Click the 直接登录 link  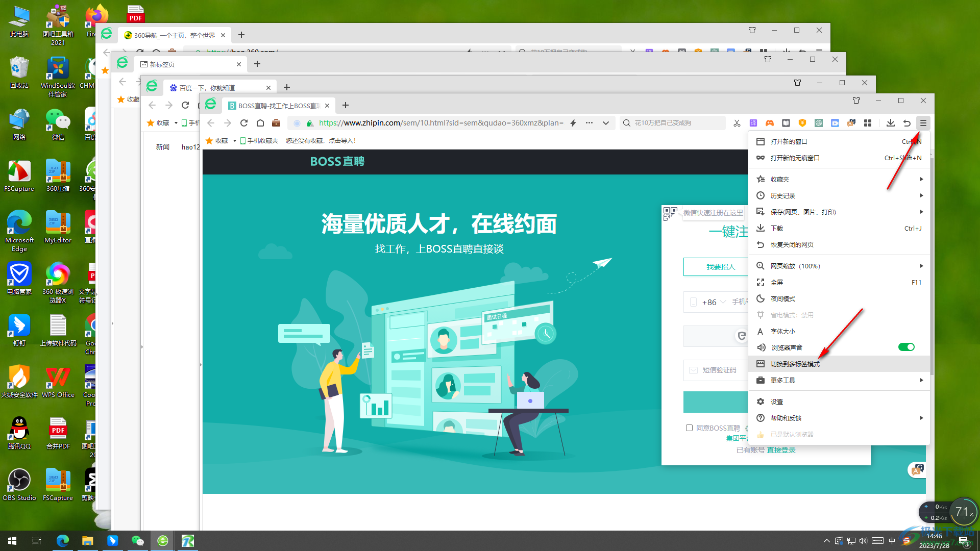tap(781, 450)
